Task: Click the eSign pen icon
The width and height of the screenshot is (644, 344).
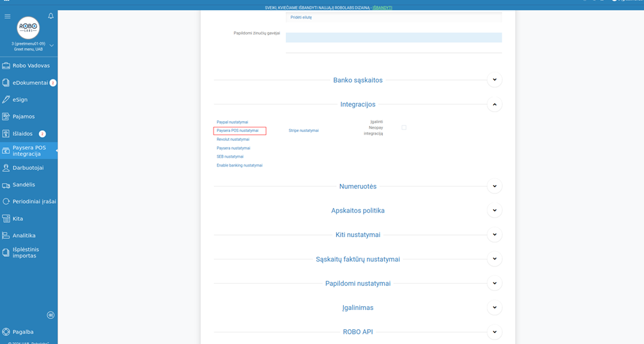Action: pyautogui.click(x=6, y=100)
